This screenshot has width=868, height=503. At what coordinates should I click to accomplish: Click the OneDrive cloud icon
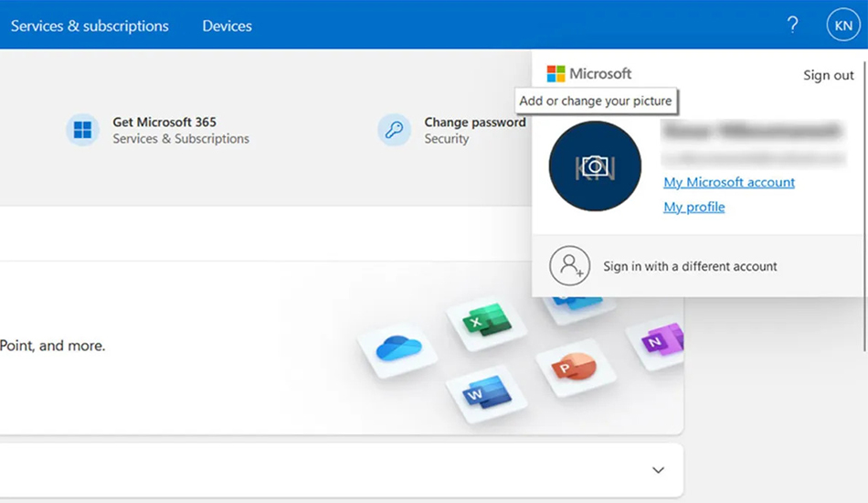(398, 348)
